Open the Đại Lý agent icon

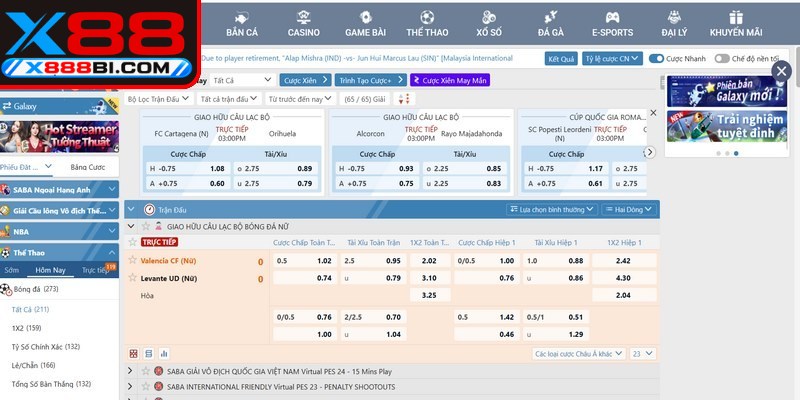pos(674,17)
